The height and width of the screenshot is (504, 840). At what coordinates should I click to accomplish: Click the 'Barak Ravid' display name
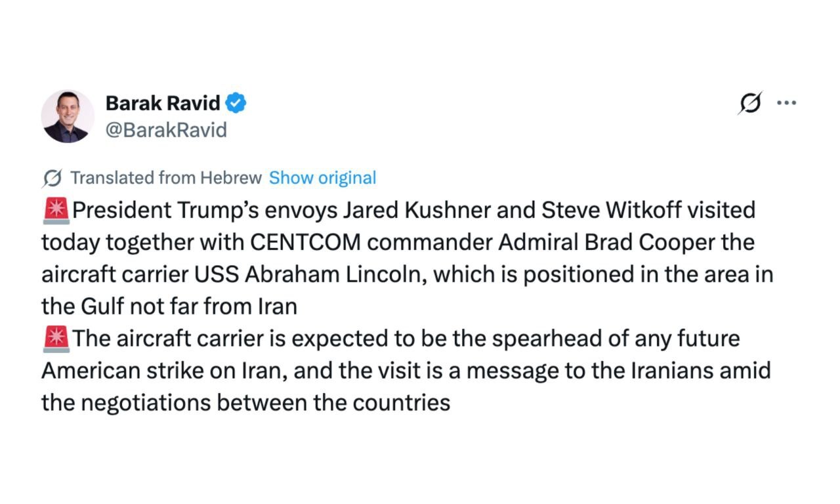pos(163,103)
